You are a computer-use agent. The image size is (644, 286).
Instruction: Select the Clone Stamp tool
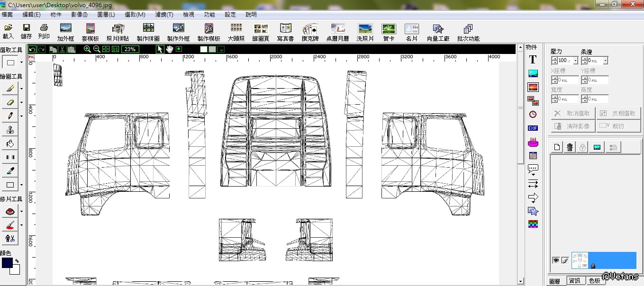pos(10,129)
